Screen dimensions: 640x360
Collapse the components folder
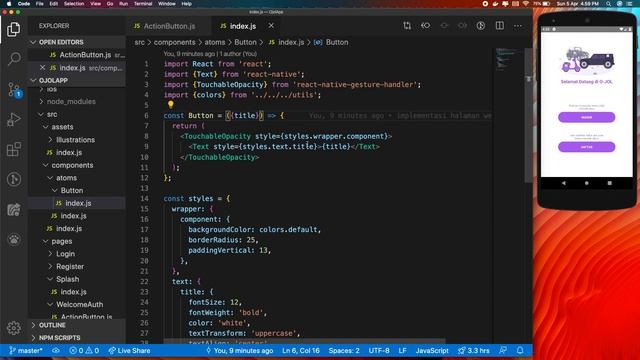pyautogui.click(x=77, y=165)
